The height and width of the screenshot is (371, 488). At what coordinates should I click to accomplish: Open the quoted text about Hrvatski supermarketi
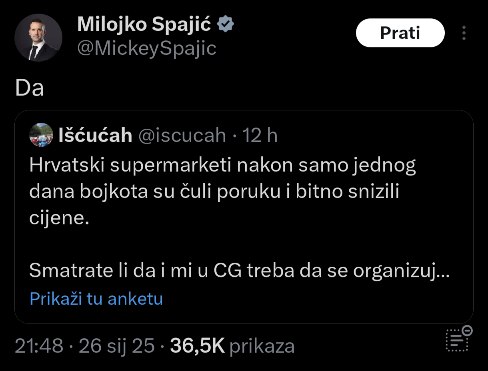[223, 191]
